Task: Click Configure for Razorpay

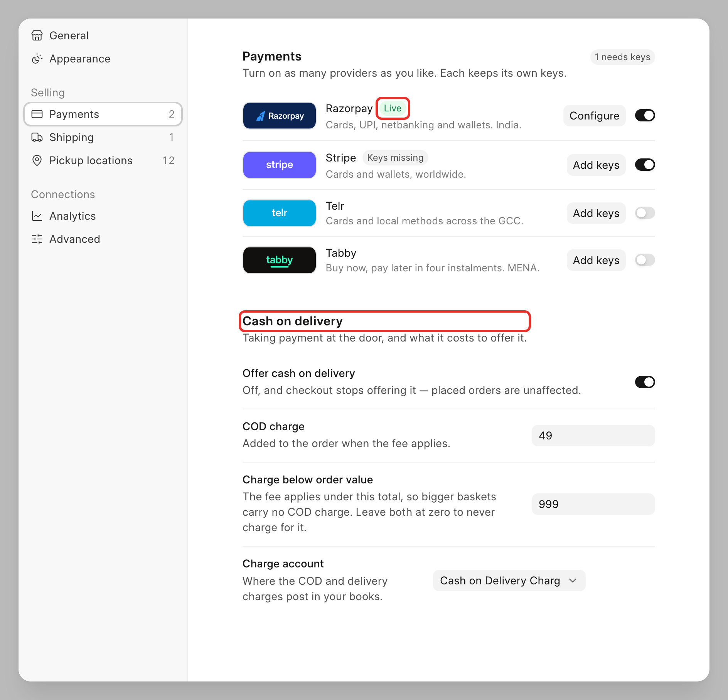Action: pos(594,116)
